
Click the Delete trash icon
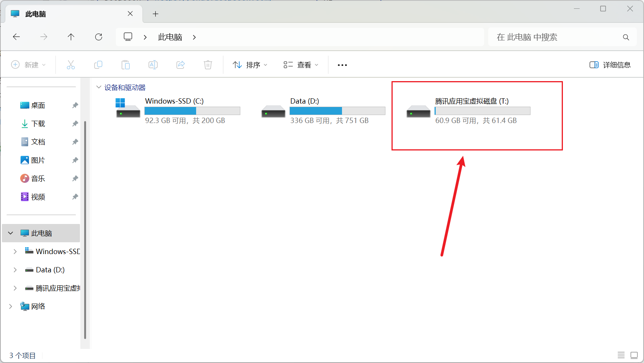pyautogui.click(x=208, y=65)
